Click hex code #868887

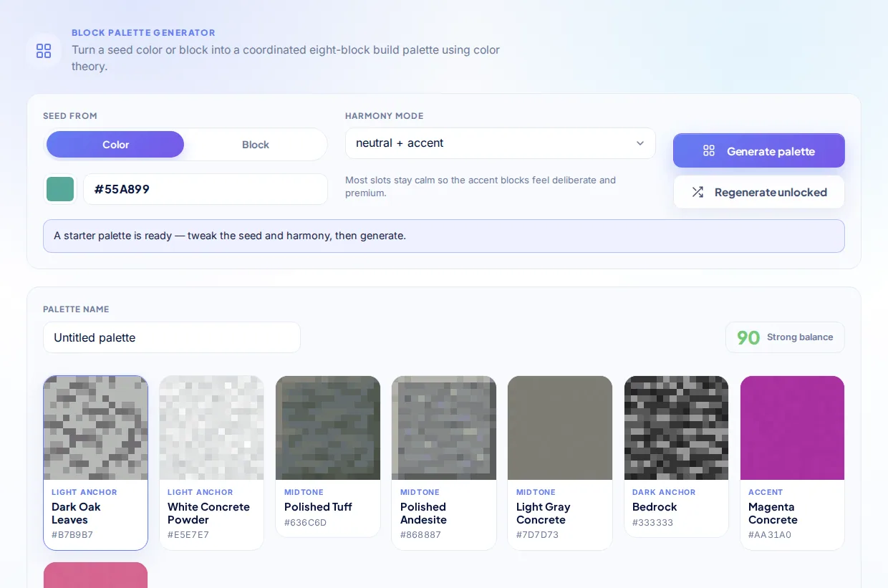(x=421, y=535)
